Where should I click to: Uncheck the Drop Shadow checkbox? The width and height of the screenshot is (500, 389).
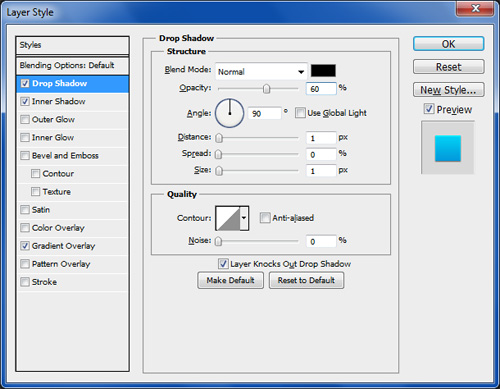click(25, 83)
